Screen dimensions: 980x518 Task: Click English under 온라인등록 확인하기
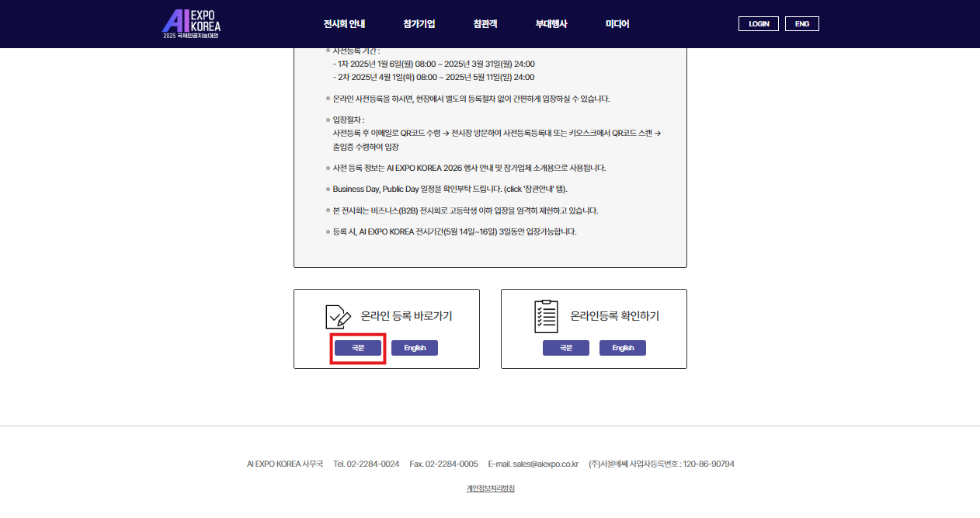(x=623, y=348)
